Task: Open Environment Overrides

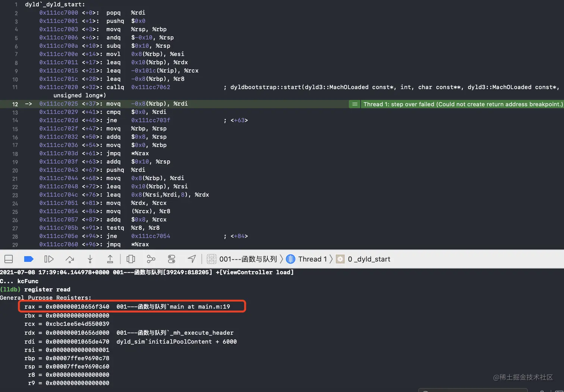Action: click(x=172, y=259)
